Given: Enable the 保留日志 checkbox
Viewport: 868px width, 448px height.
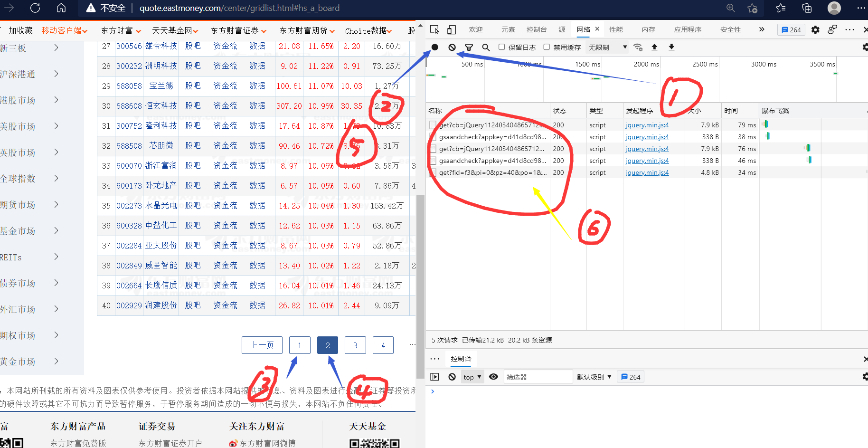Looking at the screenshot, I should pos(501,47).
